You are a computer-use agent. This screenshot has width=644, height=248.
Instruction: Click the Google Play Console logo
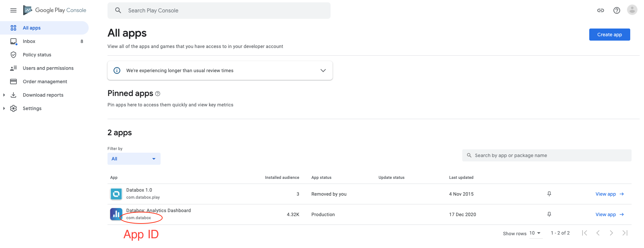[x=55, y=10]
